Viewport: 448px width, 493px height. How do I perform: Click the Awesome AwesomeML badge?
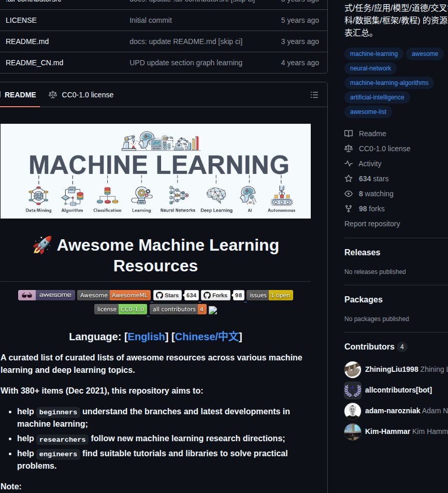click(114, 295)
